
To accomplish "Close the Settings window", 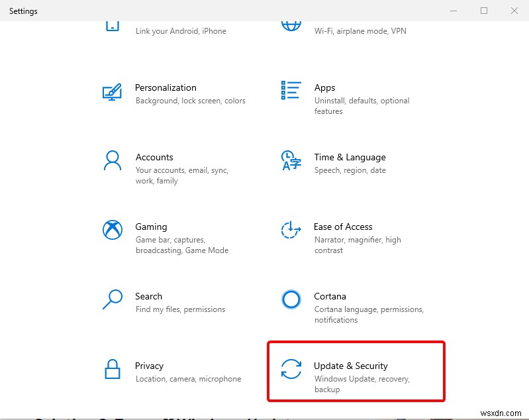I will (x=514, y=11).
